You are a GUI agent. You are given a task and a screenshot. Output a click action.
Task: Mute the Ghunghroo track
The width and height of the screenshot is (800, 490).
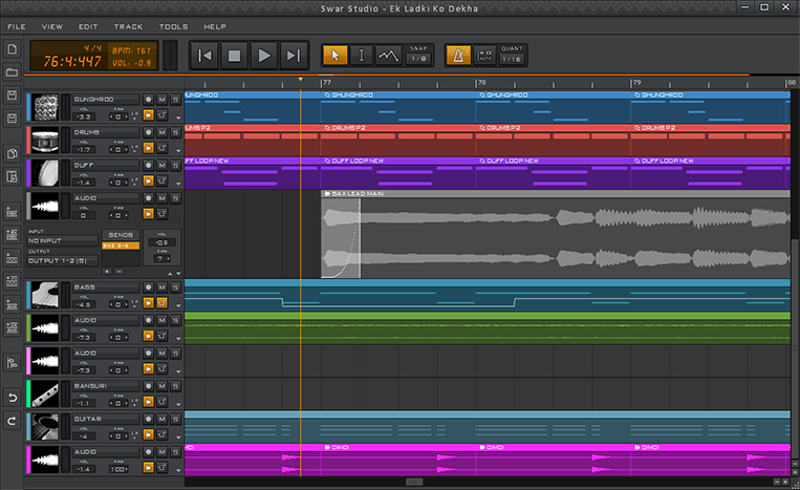click(x=162, y=100)
